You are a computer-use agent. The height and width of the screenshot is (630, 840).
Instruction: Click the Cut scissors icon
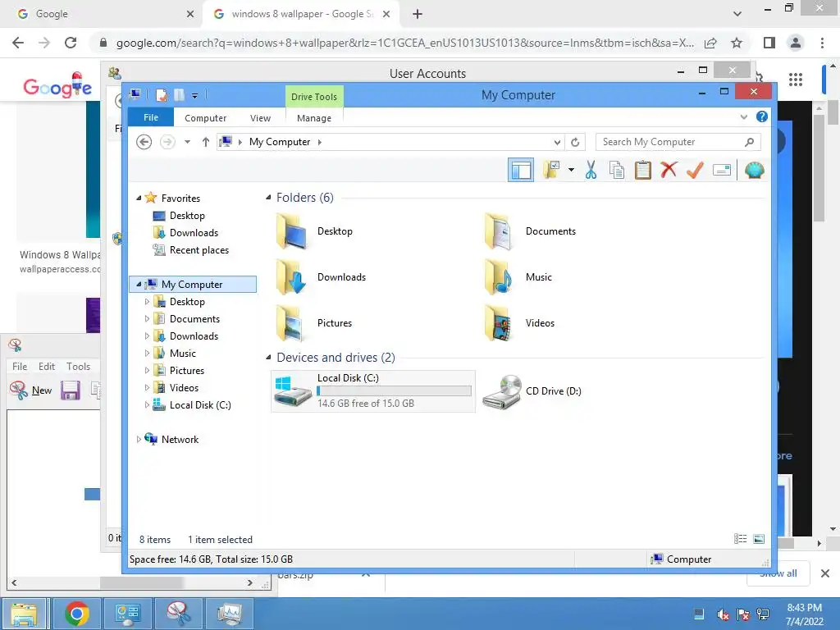pyautogui.click(x=591, y=171)
